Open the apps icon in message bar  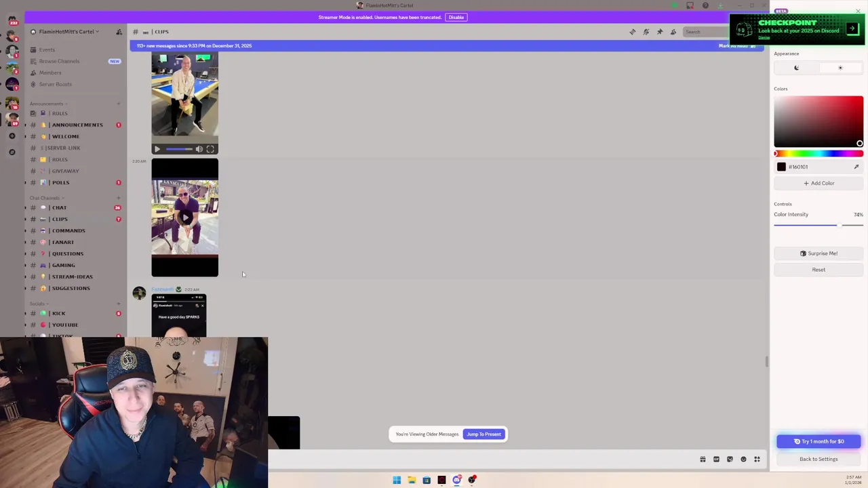pyautogui.click(x=757, y=460)
